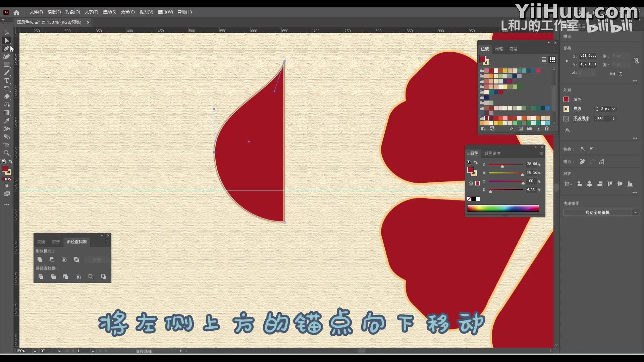Activate the Type tool
The image size is (644, 362).
(7, 80)
